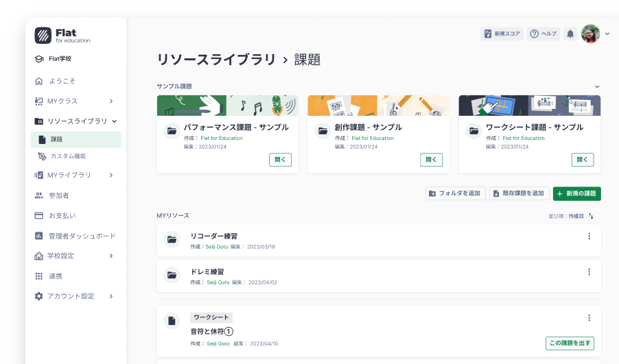619x364 pixels.
Task: Click 開く on ワークシート課題 - サンプル card
Action: pyautogui.click(x=583, y=160)
